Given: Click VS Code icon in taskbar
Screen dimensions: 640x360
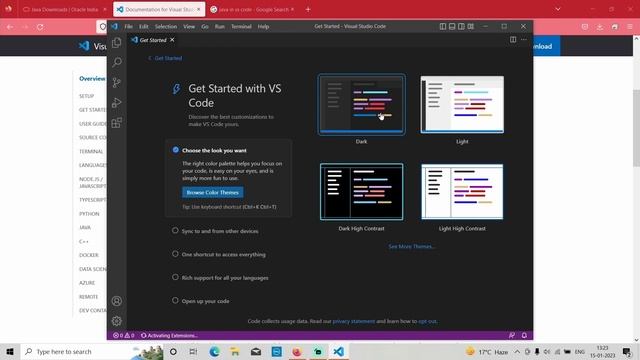Looking at the screenshot, I should coord(338,351).
